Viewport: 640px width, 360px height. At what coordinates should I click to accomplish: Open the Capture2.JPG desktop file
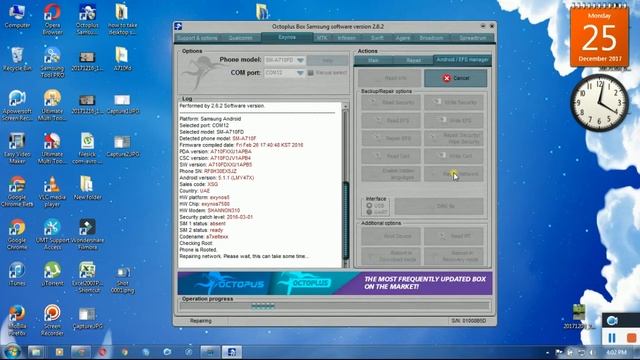click(122, 147)
